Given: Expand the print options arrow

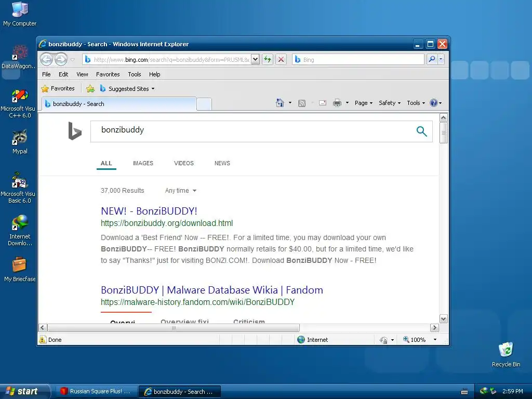Looking at the screenshot, I should 347,103.
